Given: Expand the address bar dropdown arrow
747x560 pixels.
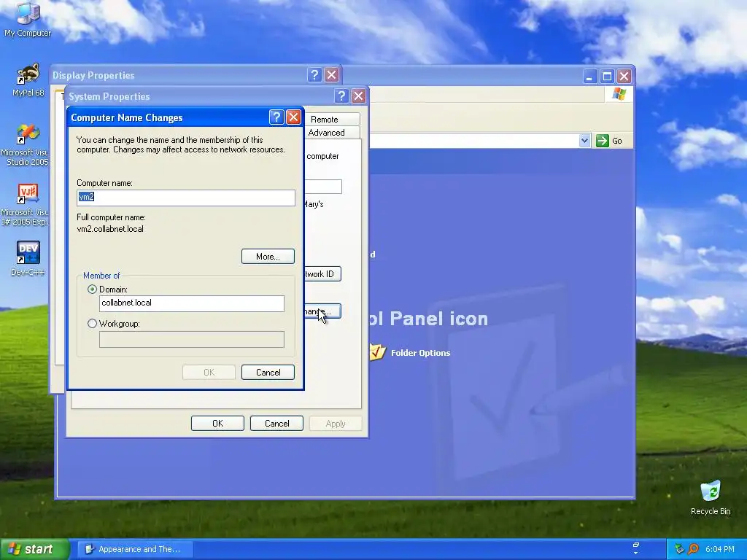Looking at the screenshot, I should [584, 141].
